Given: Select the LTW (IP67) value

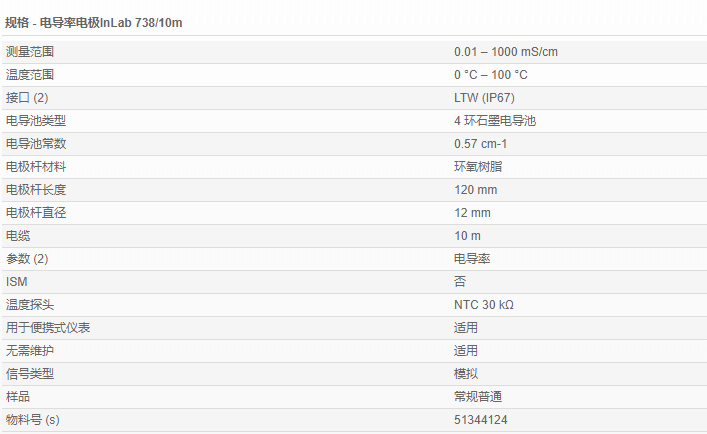Looking at the screenshot, I should [x=484, y=98].
